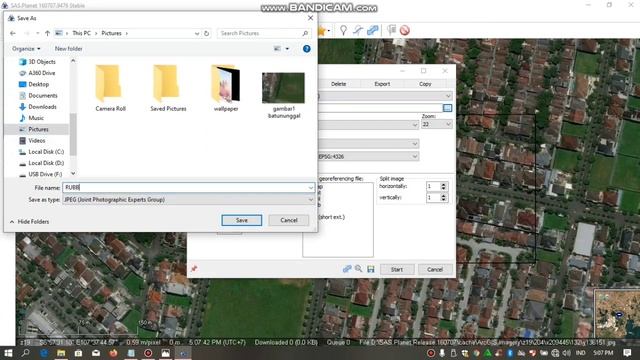This screenshot has width=640, height=360.
Task: Select the add placemark tool in toolbar
Action: (x=343, y=30)
